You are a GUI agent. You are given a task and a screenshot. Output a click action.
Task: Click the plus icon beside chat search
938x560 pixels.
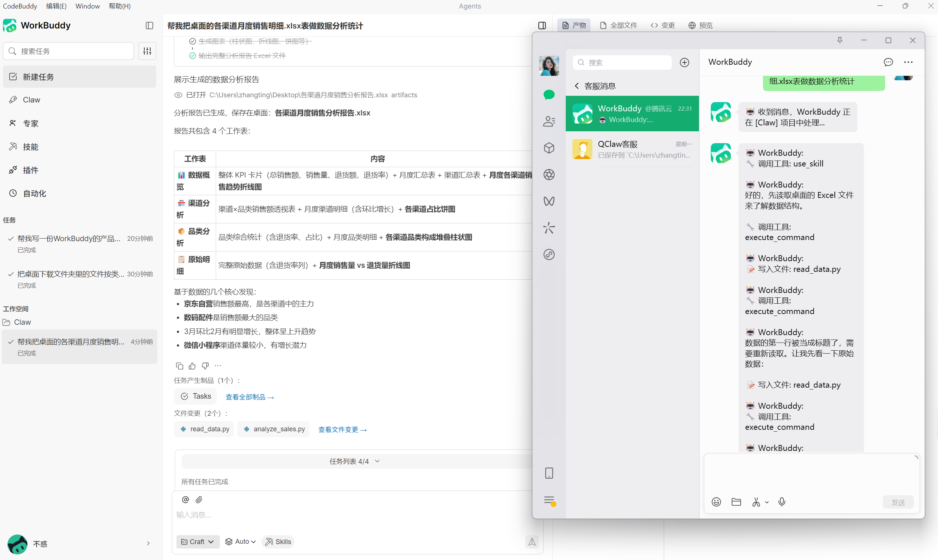tap(684, 63)
